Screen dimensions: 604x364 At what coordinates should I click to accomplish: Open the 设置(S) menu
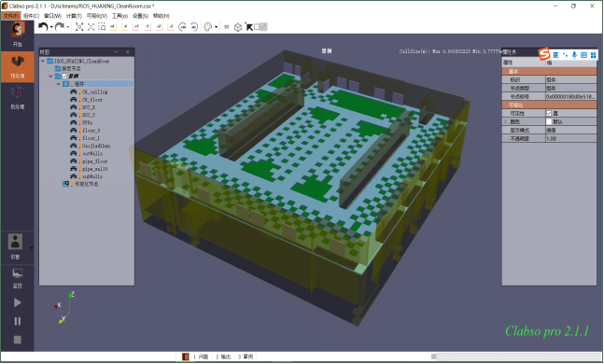(140, 16)
